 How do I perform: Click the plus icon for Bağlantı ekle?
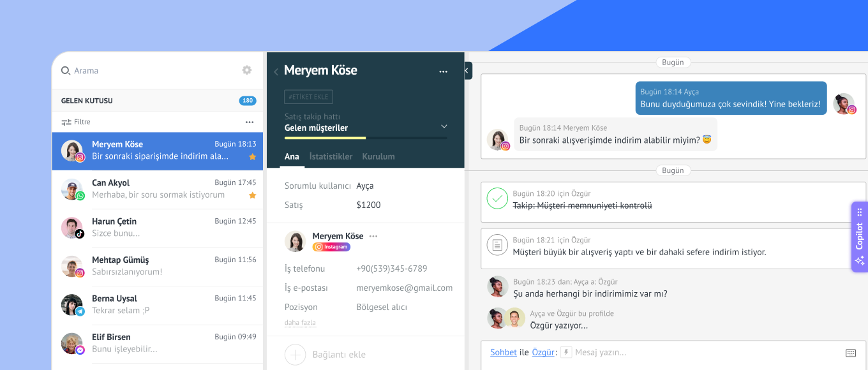295,354
